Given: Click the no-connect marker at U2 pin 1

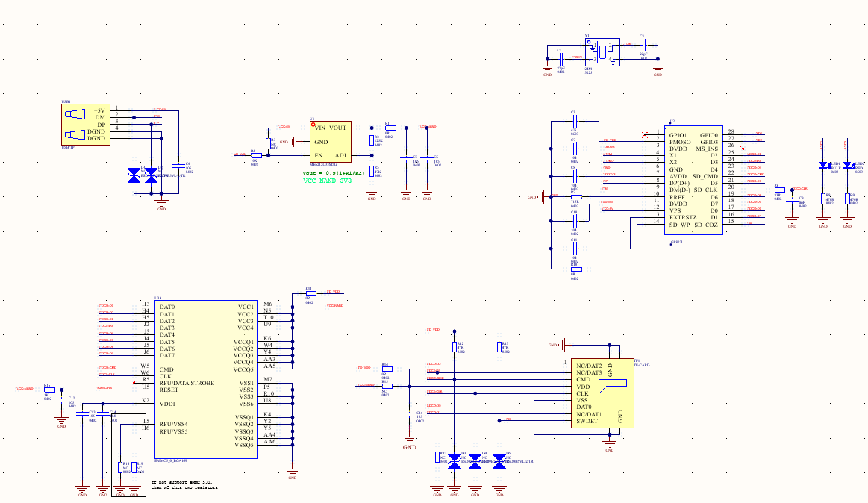Looking at the screenshot, I should pyautogui.click(x=644, y=134).
